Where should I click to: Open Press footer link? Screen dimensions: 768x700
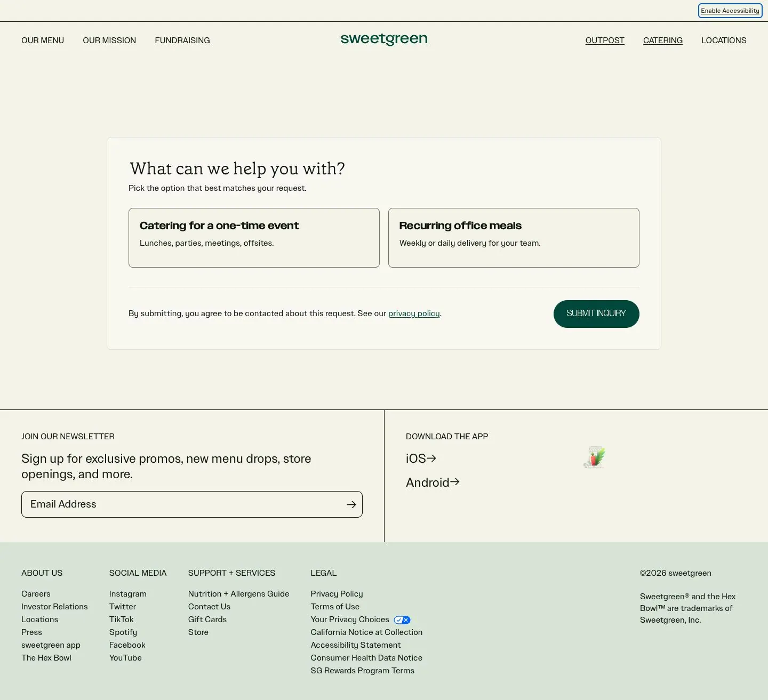[x=31, y=632]
